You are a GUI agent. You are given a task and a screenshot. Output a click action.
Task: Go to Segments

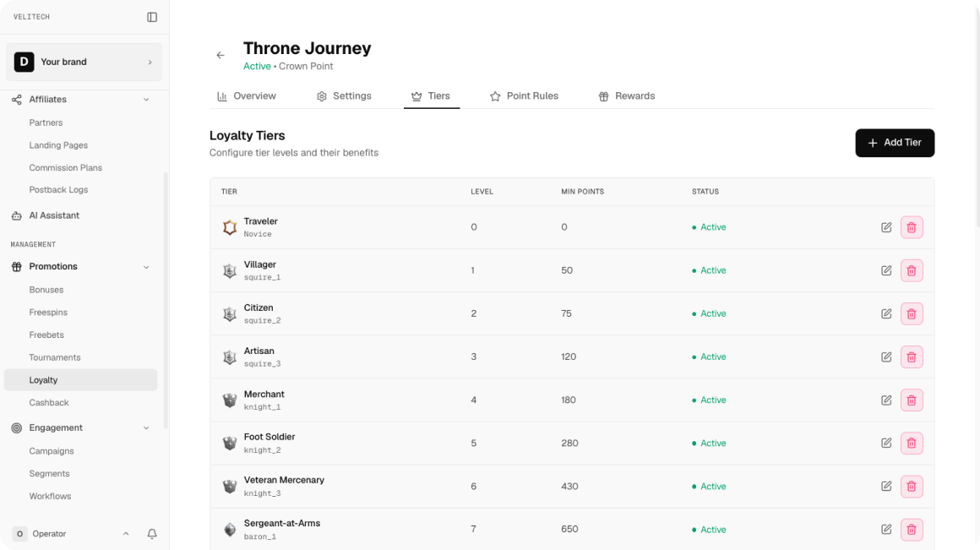pyautogui.click(x=49, y=474)
